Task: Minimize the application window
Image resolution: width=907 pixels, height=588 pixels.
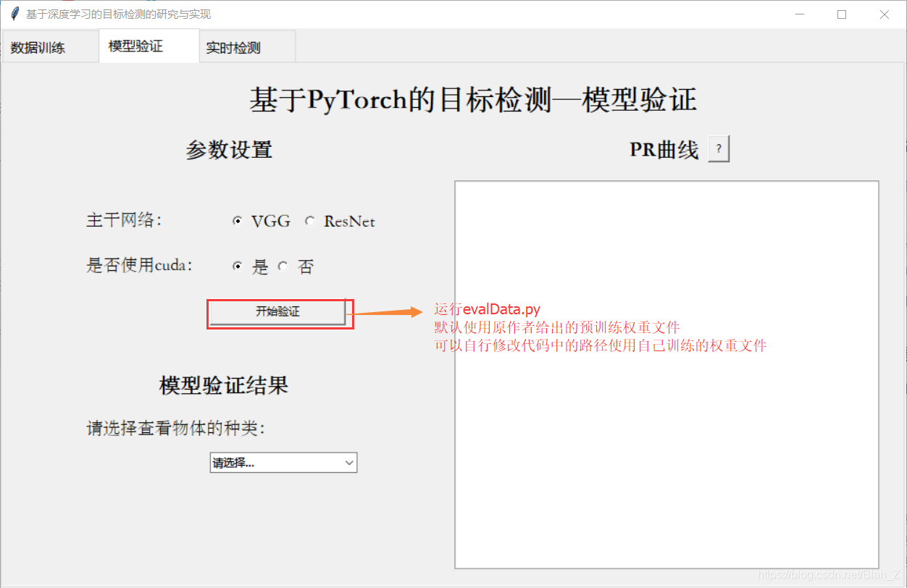Action: pyautogui.click(x=800, y=14)
